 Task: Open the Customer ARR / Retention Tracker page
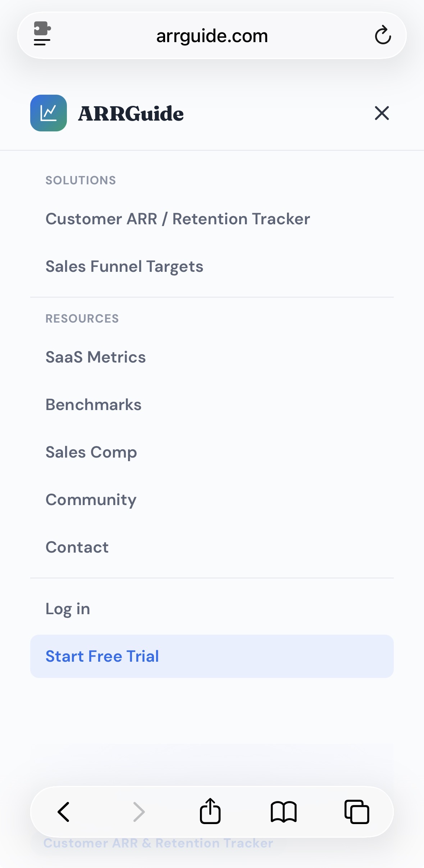[178, 219]
